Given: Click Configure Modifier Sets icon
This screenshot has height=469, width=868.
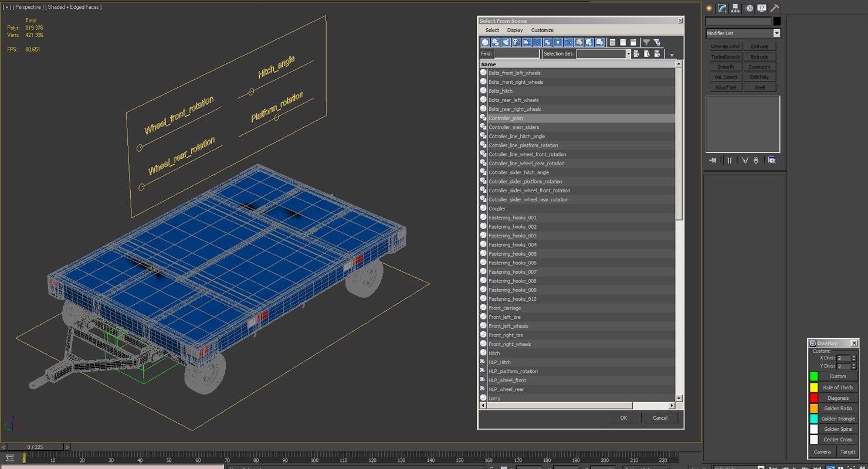Looking at the screenshot, I should click(772, 160).
